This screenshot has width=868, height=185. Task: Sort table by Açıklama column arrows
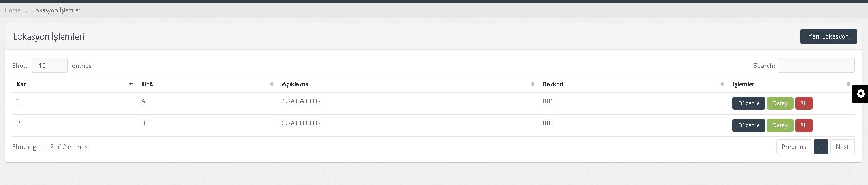click(x=533, y=84)
